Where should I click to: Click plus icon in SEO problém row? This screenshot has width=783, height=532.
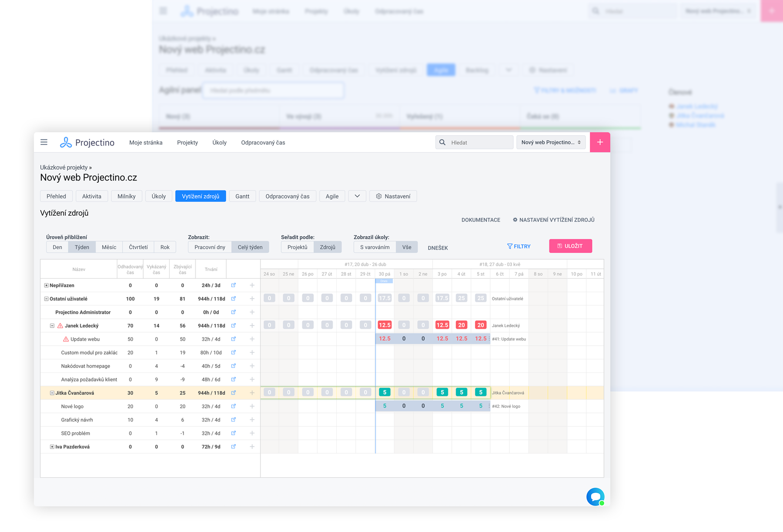coord(252,433)
